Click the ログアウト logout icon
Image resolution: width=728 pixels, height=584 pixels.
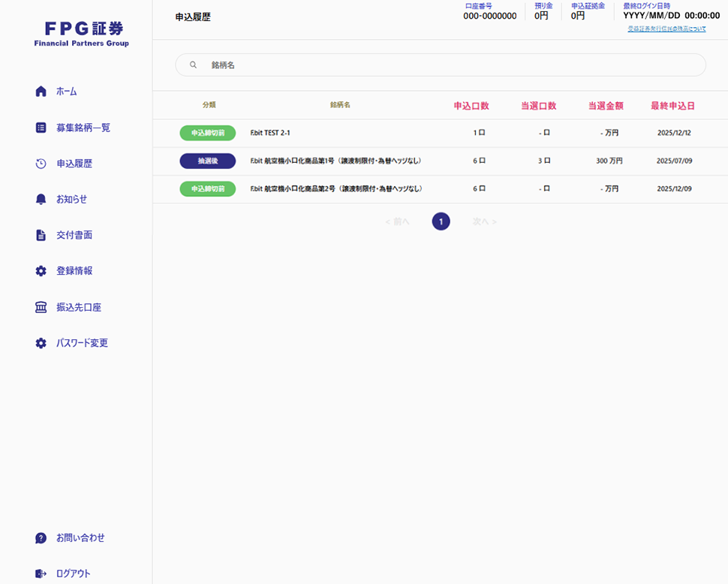(41, 573)
